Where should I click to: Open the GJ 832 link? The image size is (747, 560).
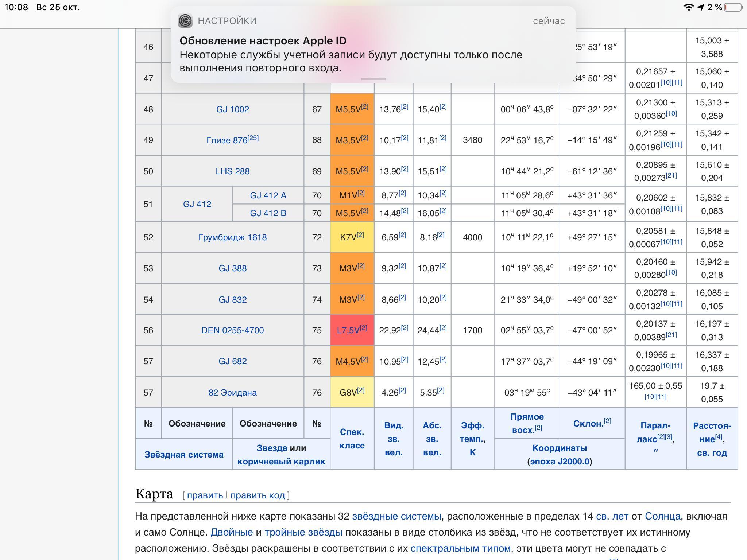tap(233, 300)
